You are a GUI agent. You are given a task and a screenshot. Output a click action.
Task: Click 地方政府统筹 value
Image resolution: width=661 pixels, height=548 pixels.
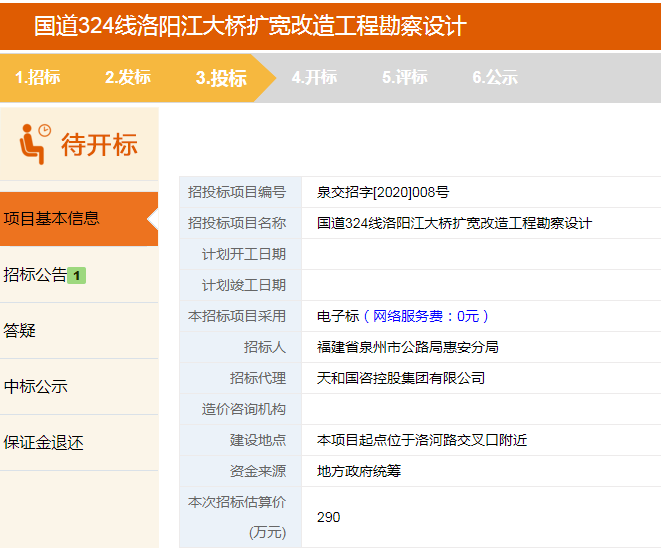coord(359,471)
